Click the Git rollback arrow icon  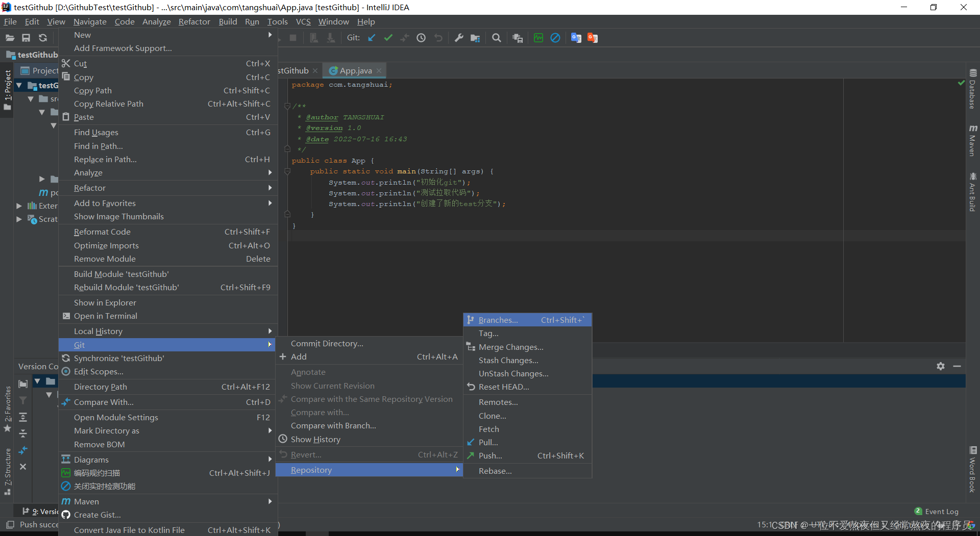tap(438, 38)
